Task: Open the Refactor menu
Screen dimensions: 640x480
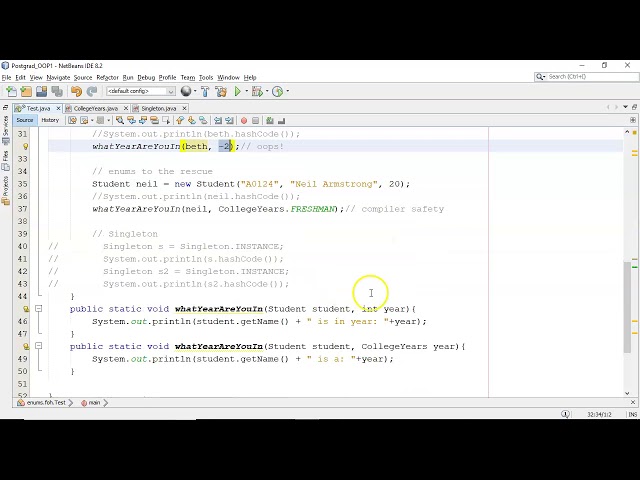Action: coord(107,78)
